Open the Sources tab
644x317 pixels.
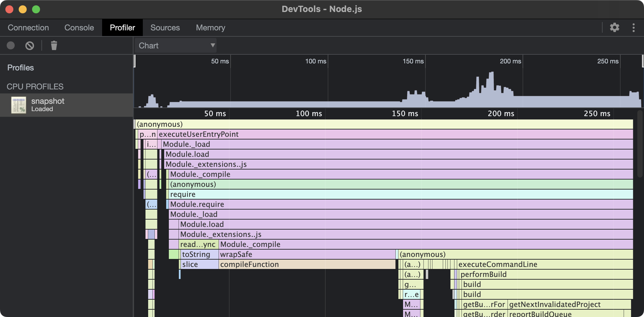(165, 28)
